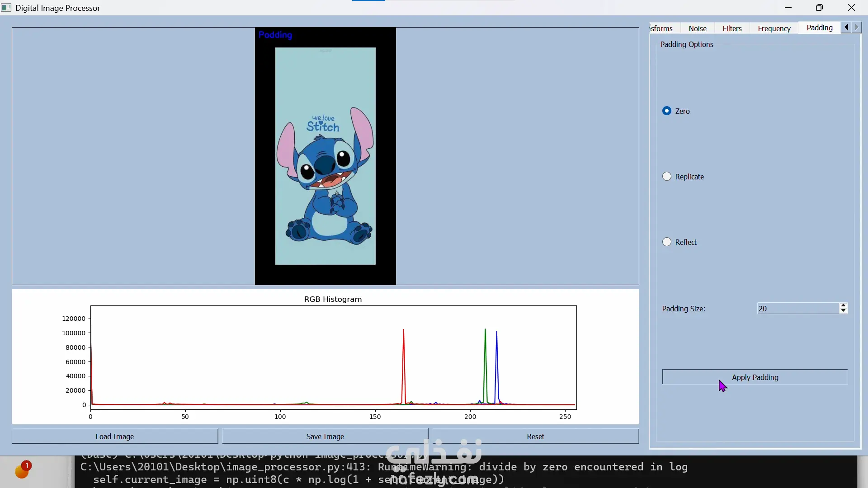Click into the Padding Size field
The width and height of the screenshot is (868, 488).
(797, 309)
